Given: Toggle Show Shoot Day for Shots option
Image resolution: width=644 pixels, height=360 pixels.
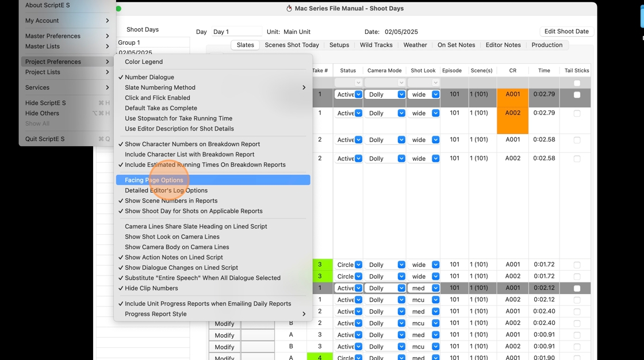Looking at the screenshot, I should click(213, 211).
